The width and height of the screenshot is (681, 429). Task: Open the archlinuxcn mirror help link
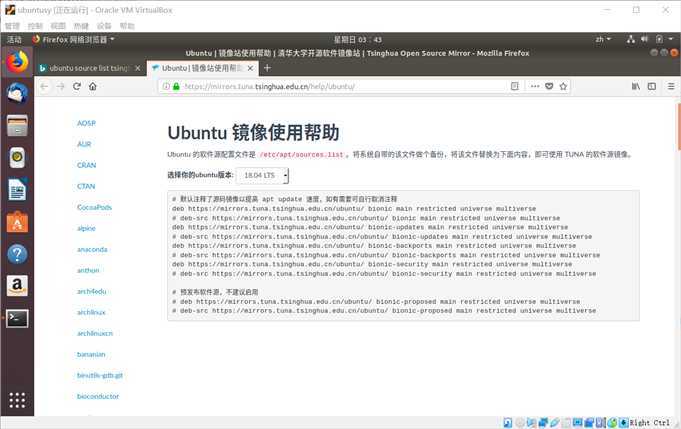[95, 333]
